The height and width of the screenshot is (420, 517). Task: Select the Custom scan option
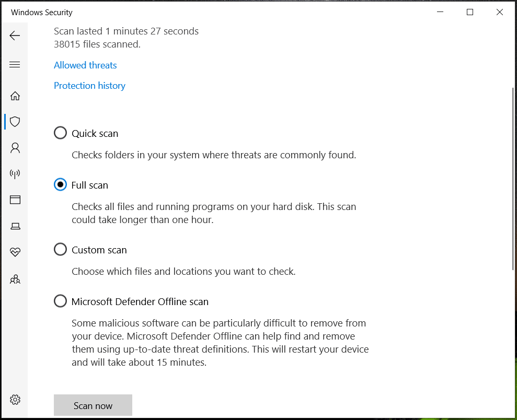(x=60, y=249)
